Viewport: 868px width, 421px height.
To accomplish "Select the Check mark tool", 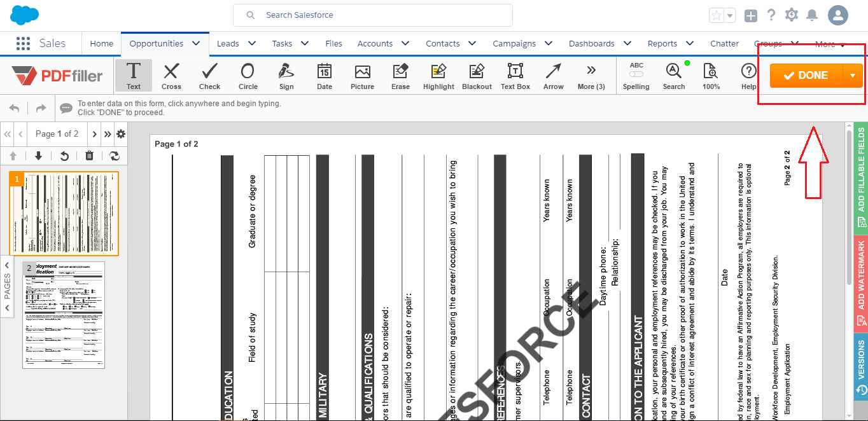I will tap(209, 75).
